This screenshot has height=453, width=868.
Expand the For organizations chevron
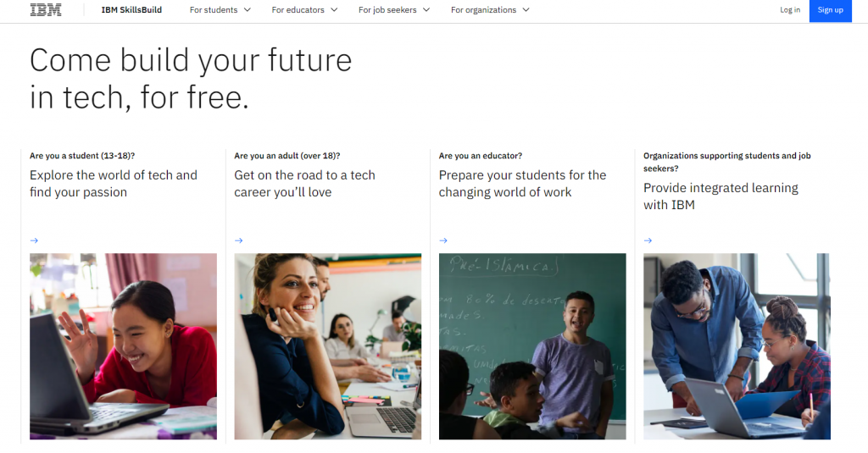526,10
